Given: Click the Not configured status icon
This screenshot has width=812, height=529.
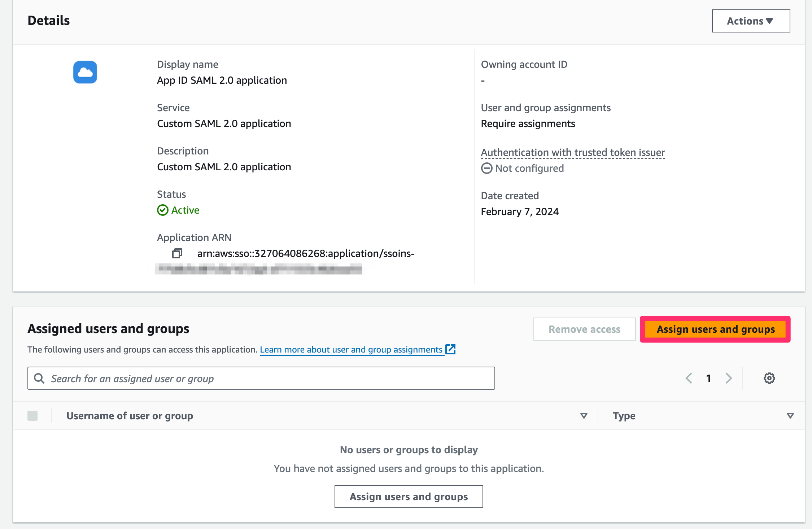Looking at the screenshot, I should [486, 168].
